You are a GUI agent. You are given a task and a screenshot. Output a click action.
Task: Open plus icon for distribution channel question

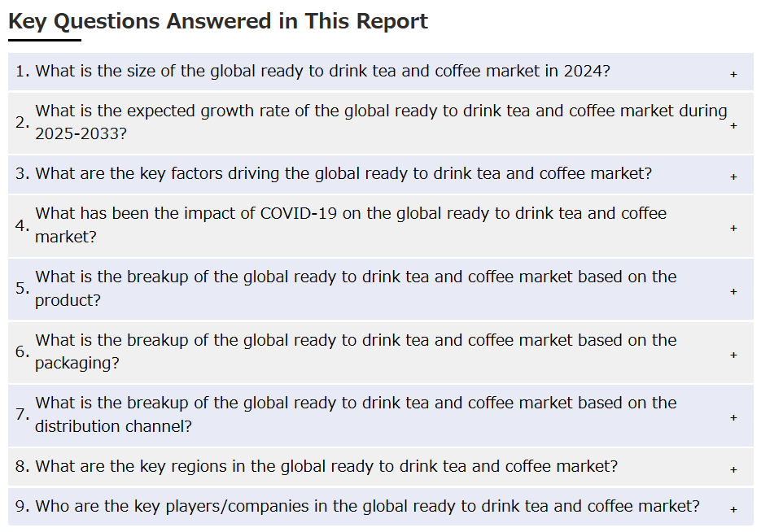(x=733, y=417)
